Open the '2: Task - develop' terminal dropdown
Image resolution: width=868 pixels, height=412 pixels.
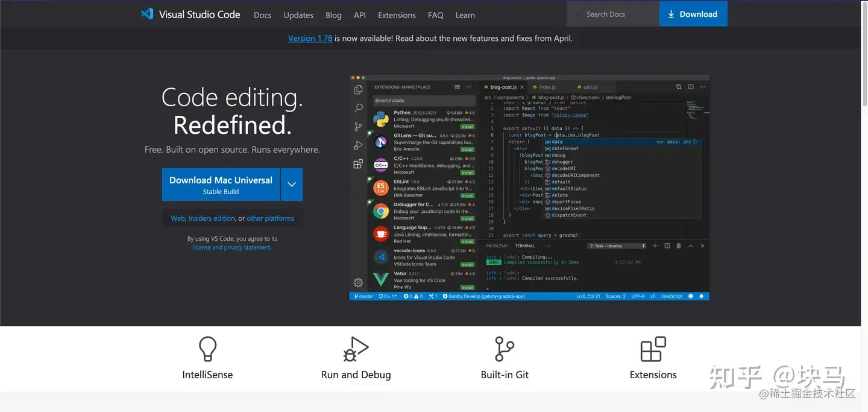tap(617, 246)
